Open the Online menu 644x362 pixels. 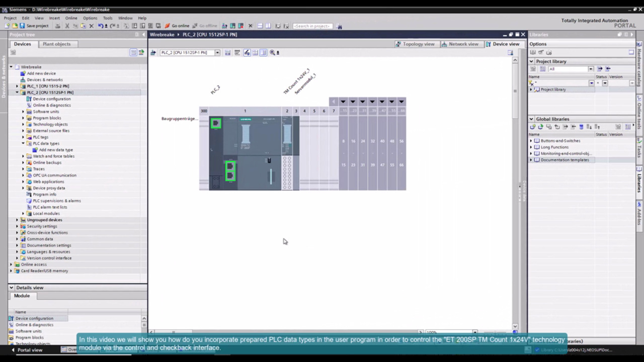click(x=71, y=18)
